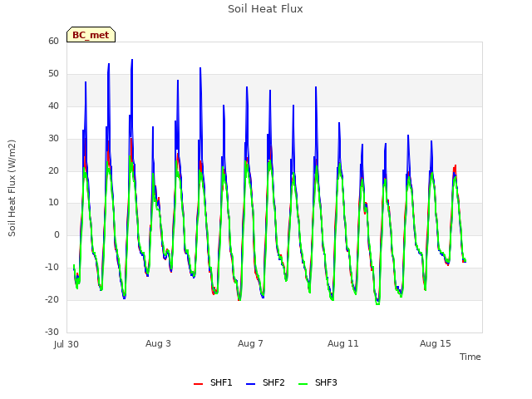
Task: Toggle the SHF2 legend entry
Action: pyautogui.click(x=265, y=382)
